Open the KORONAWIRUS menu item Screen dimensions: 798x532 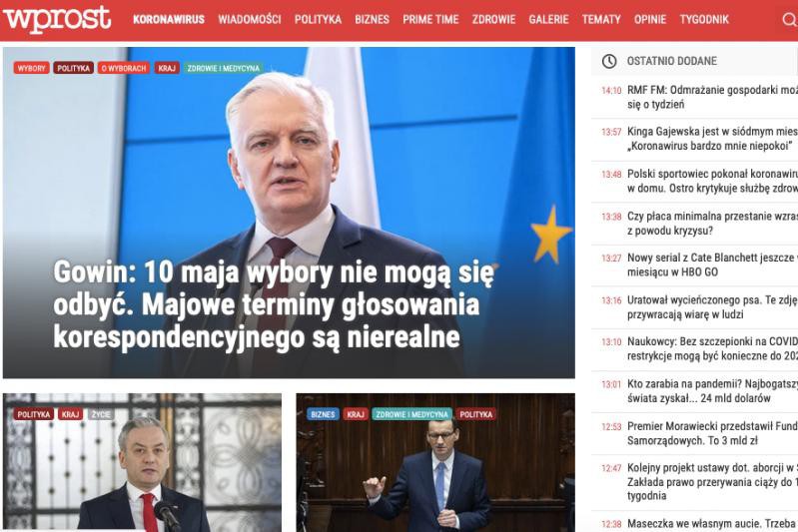click(169, 19)
